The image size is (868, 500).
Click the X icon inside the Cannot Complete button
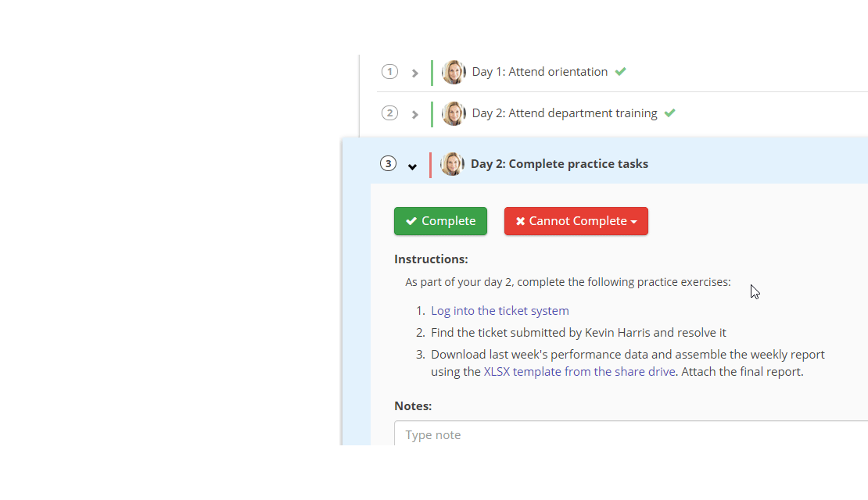pos(521,221)
